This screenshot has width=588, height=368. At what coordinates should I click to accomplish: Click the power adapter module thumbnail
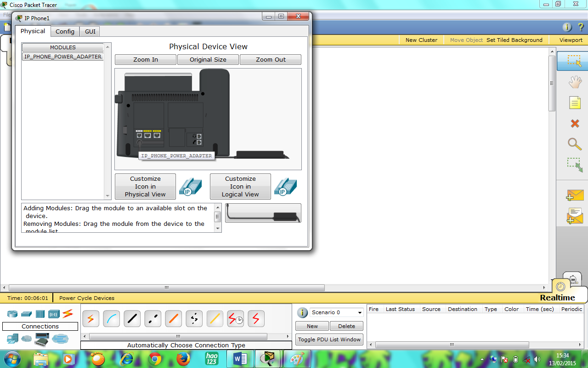263,213
